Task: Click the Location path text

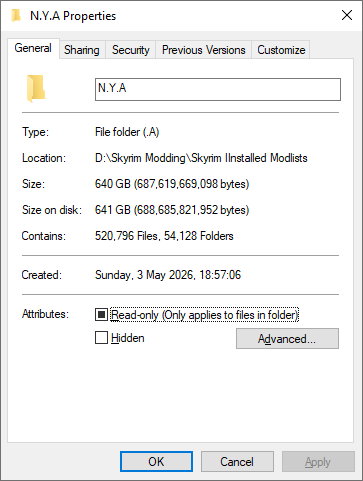Action: click(x=201, y=158)
